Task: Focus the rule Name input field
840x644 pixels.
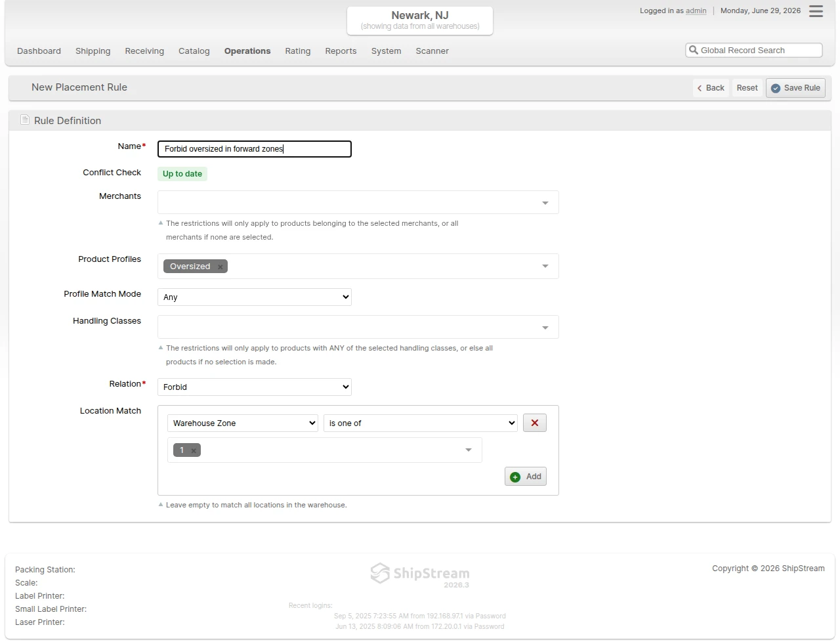Action: pyautogui.click(x=255, y=149)
